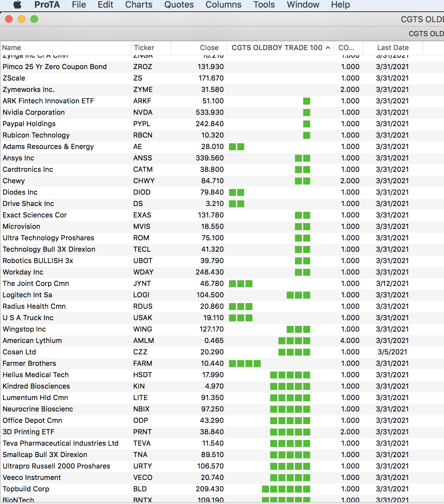
Task: Zoom the window with the green button
Action: [x=34, y=19]
